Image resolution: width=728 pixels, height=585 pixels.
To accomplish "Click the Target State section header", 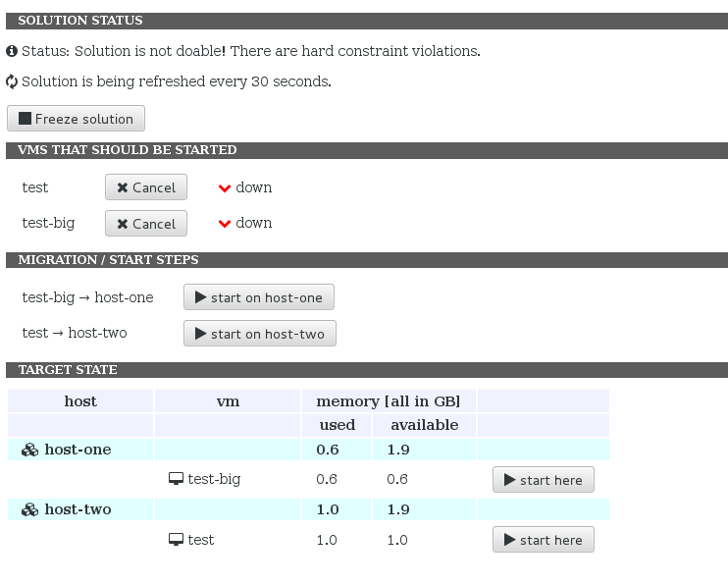I will 68,370.
